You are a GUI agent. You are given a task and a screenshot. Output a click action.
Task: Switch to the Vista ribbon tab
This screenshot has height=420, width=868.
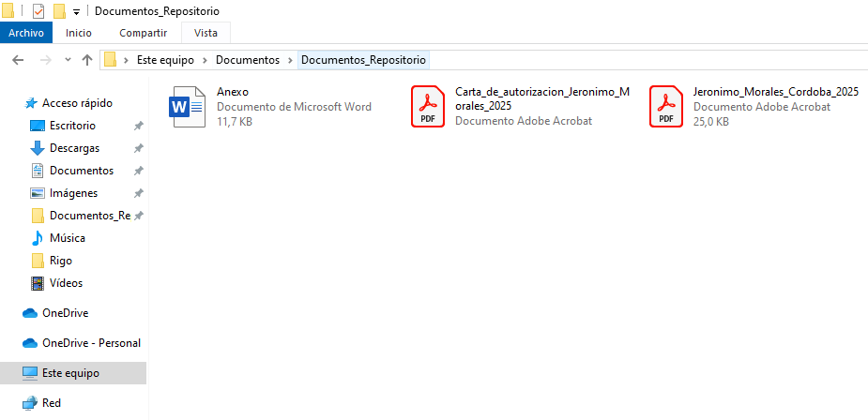click(206, 33)
